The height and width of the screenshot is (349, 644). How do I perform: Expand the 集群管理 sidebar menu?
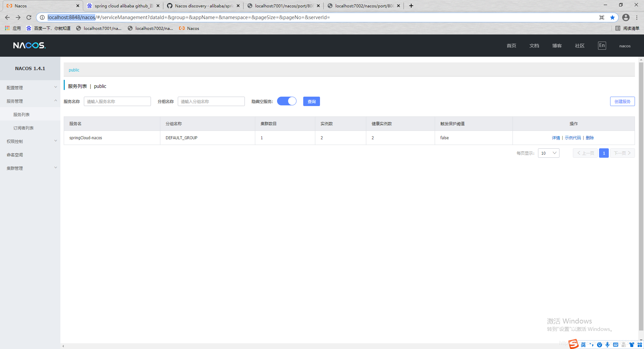[x=30, y=168]
